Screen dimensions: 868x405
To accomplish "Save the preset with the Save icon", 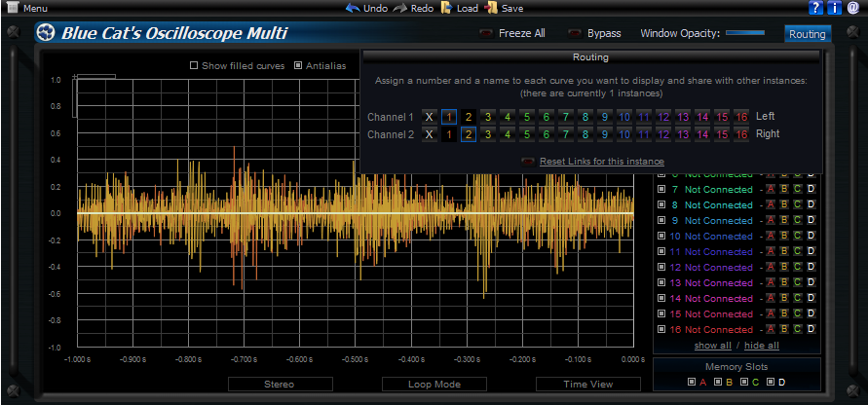I will click(490, 8).
